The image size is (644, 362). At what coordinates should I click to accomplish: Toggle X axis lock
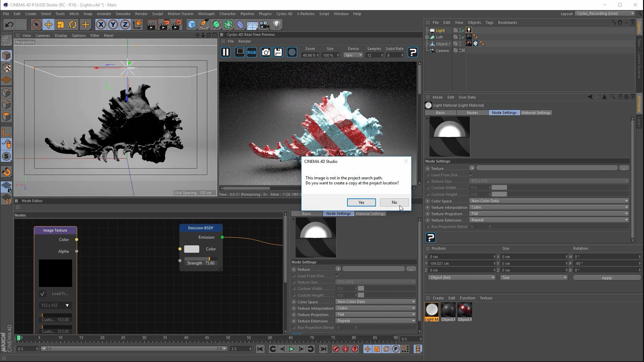coord(101,24)
